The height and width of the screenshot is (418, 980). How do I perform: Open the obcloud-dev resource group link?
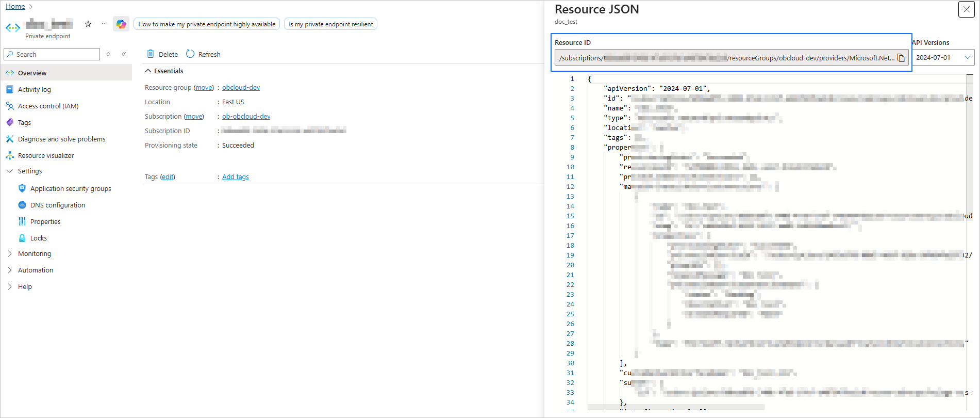241,87
